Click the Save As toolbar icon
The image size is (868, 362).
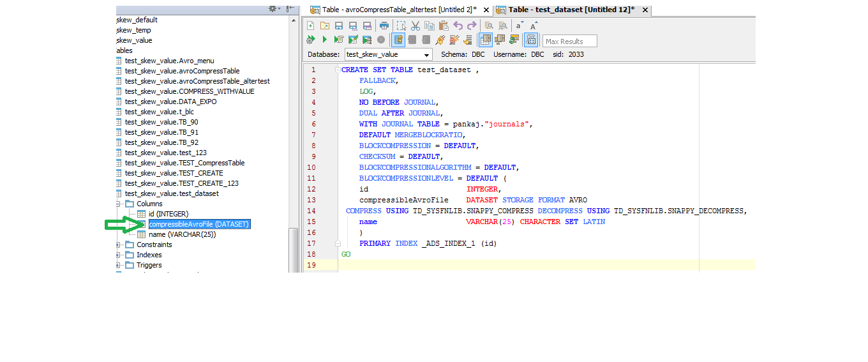[353, 26]
